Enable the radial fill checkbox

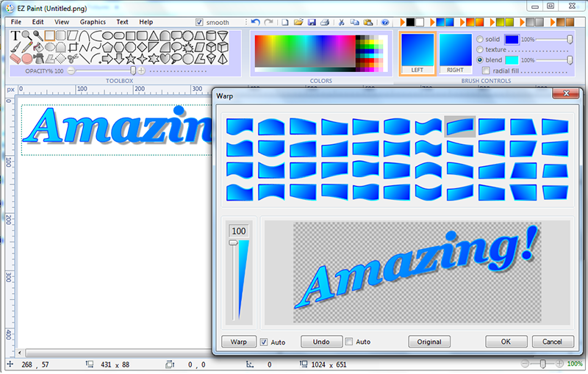tap(486, 71)
